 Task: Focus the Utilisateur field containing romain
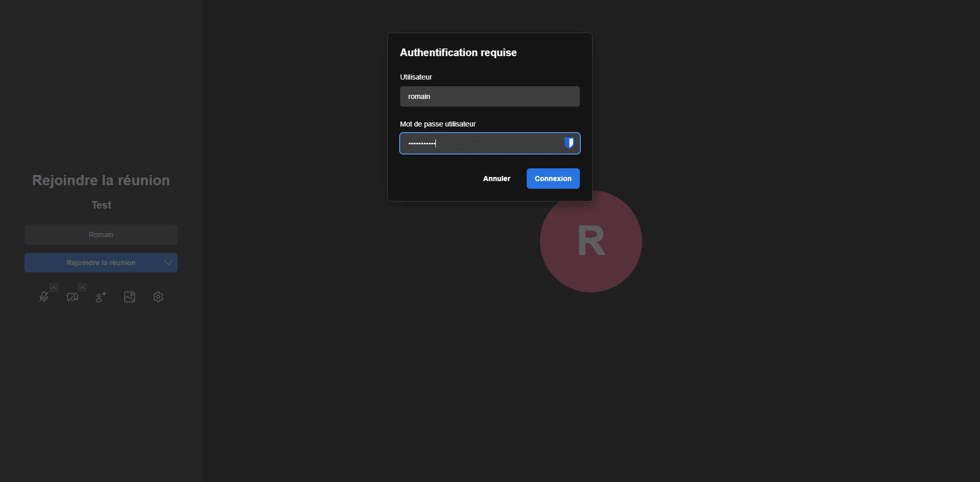489,96
